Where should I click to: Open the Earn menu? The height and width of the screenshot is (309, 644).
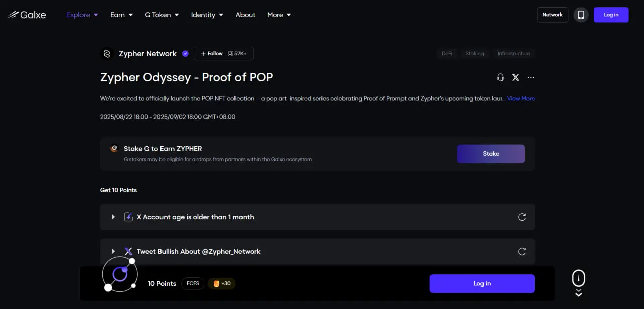tap(121, 15)
